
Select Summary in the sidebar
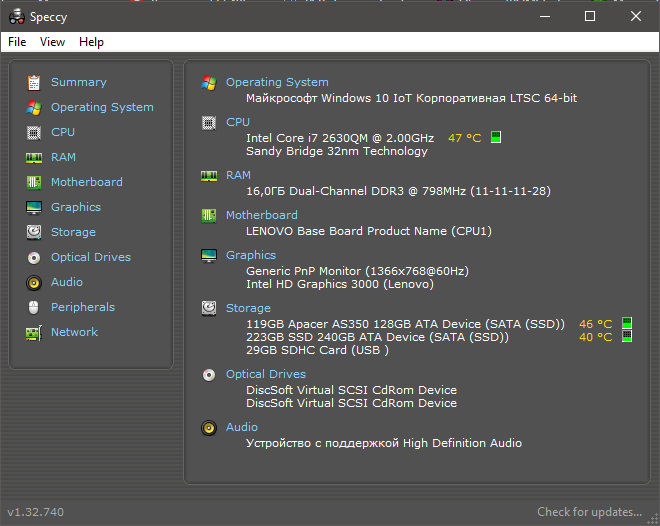(79, 82)
